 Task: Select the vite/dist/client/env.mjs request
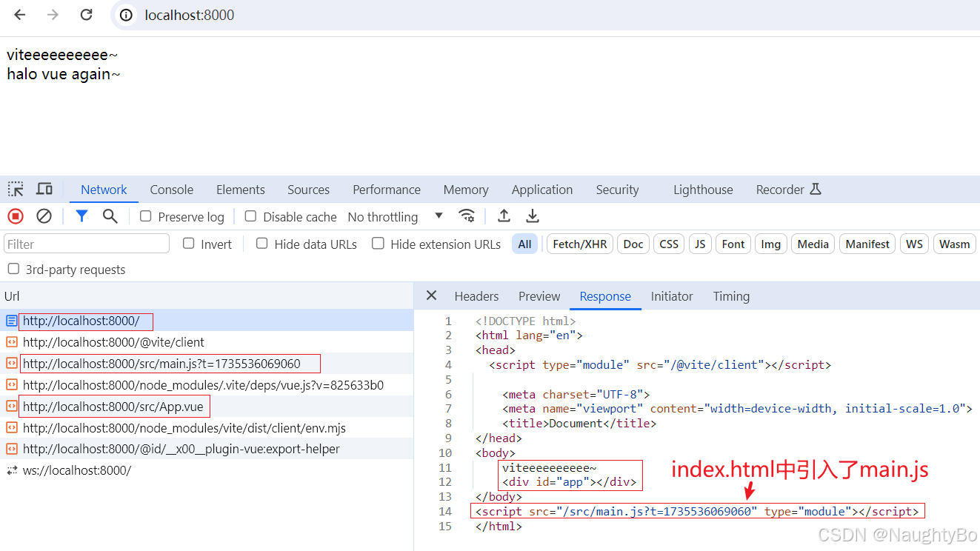(x=207, y=427)
